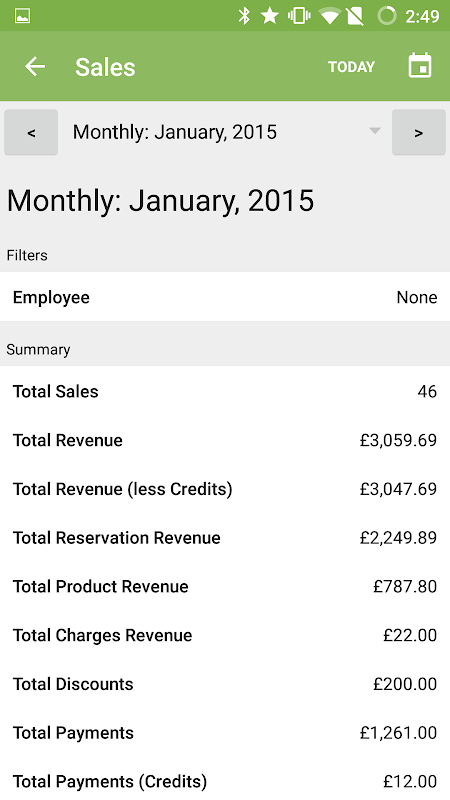Image resolution: width=450 pixels, height=800 pixels.
Task: Tap the Bluetooth icon in status bar
Action: coord(244,16)
